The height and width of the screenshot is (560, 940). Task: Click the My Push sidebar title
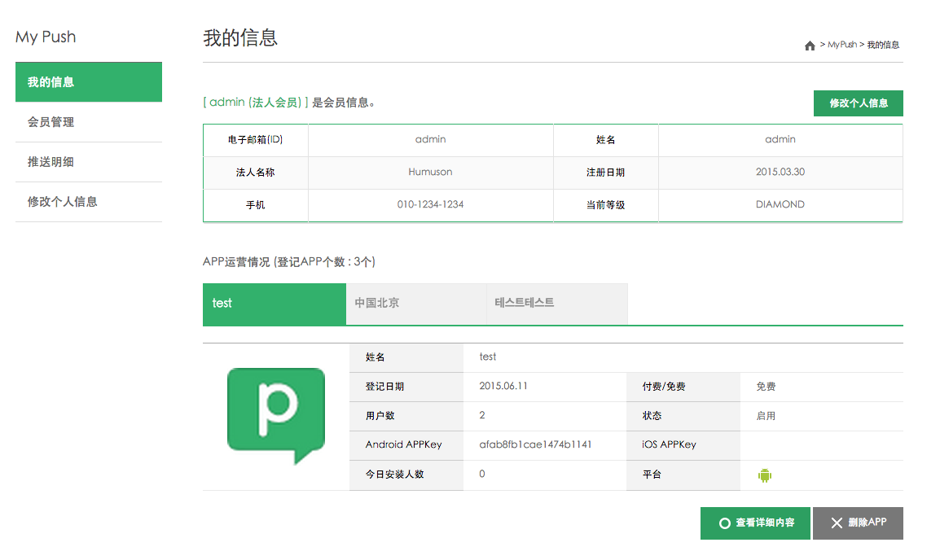(x=46, y=37)
